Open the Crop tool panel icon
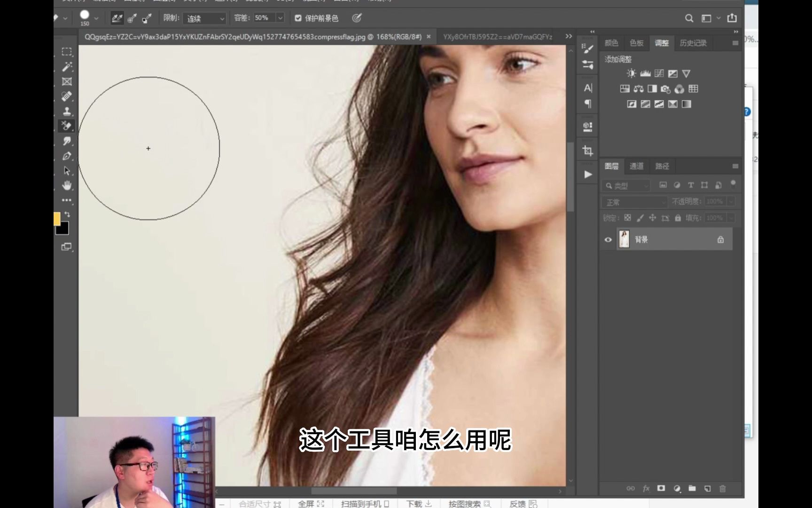This screenshot has width=812, height=508. point(587,151)
